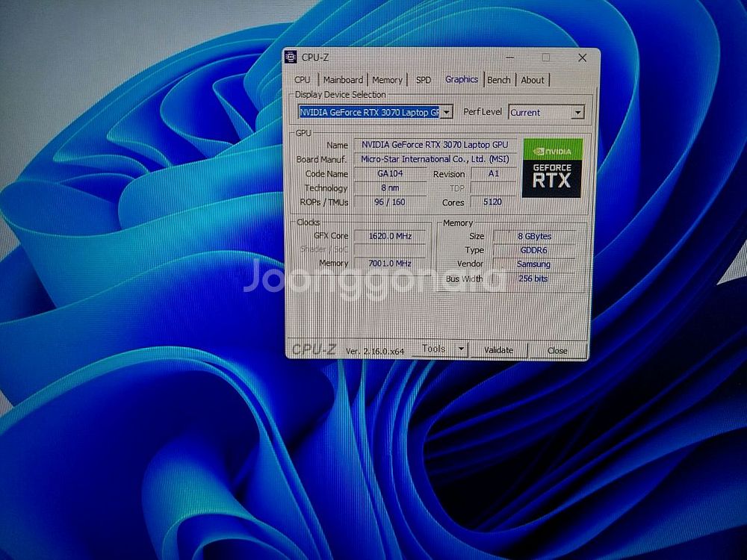Image resolution: width=747 pixels, height=560 pixels.
Task: Click the ROPs / TMUs value 96 / 160
Action: pos(390,202)
